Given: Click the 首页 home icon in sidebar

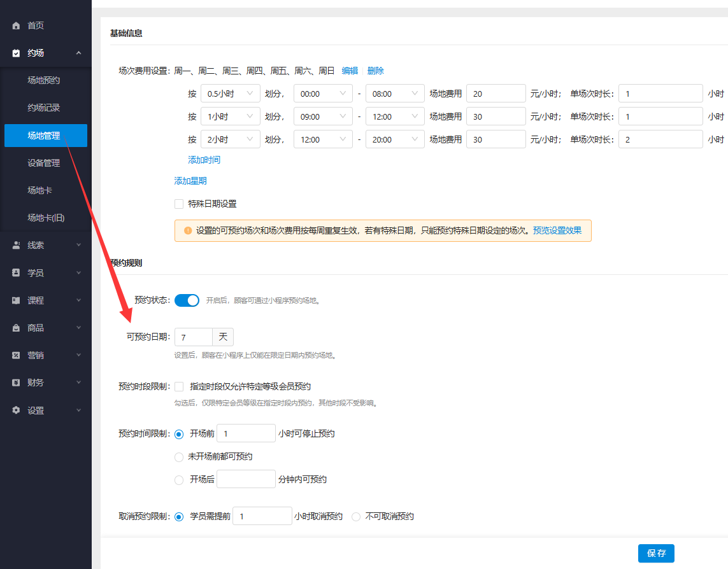Looking at the screenshot, I should point(16,25).
